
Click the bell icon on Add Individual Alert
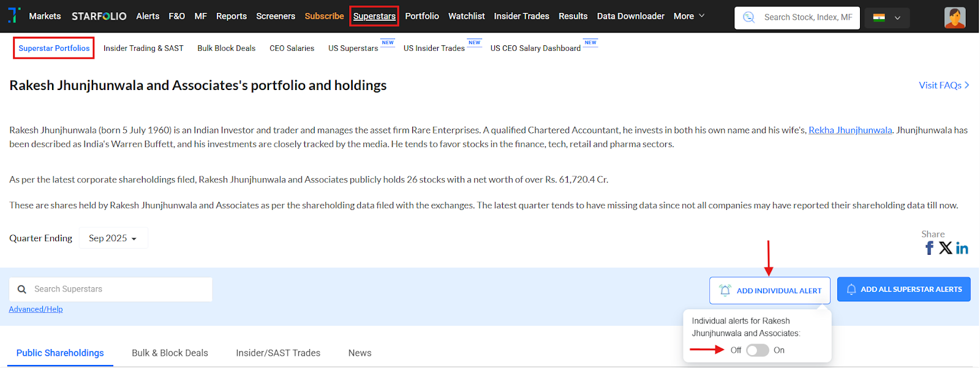pyautogui.click(x=725, y=290)
